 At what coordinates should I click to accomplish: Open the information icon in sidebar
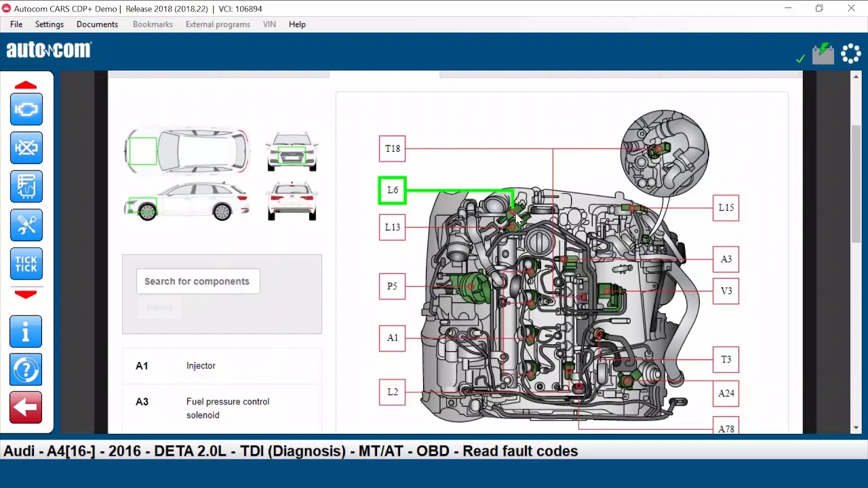click(26, 331)
